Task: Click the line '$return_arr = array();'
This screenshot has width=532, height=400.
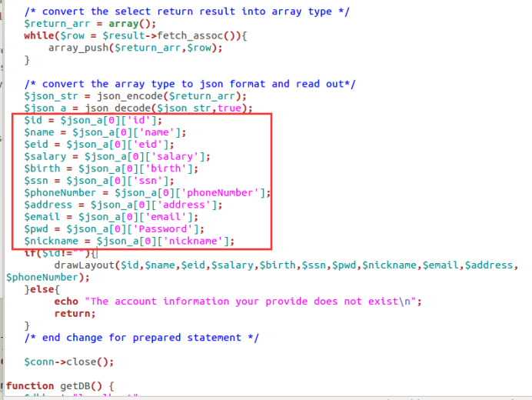Action: 90,24
